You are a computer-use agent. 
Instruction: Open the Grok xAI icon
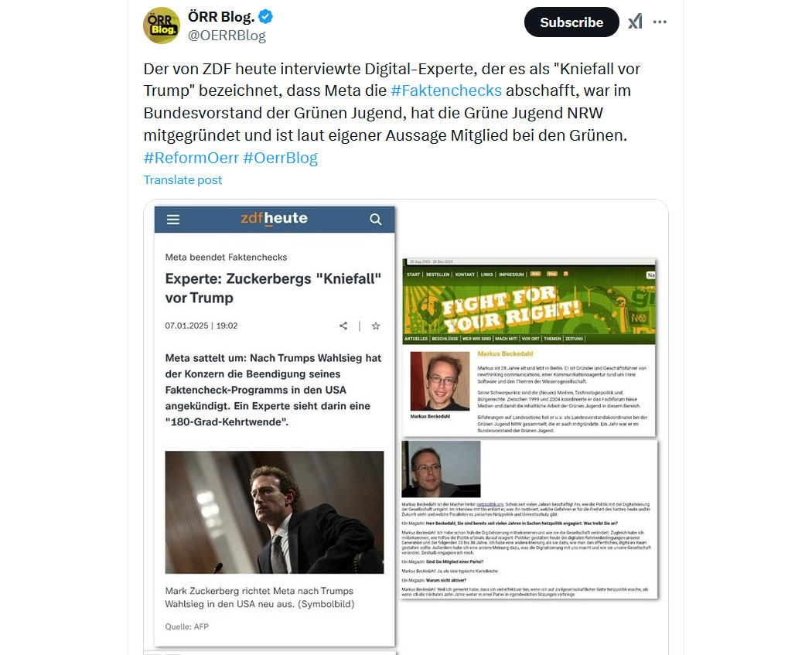pos(636,22)
